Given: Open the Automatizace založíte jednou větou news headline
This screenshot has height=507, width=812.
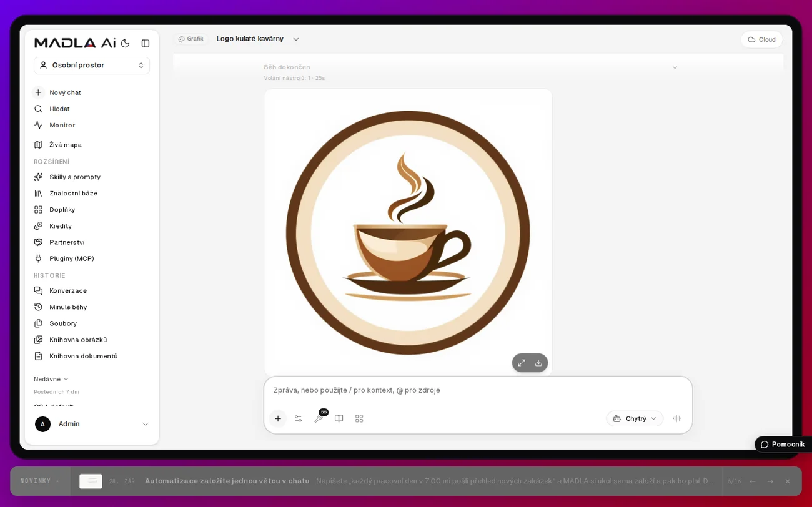Looking at the screenshot, I should [227, 481].
